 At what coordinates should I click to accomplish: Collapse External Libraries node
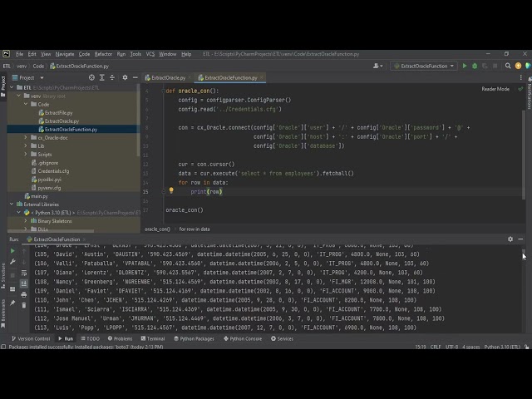point(12,204)
